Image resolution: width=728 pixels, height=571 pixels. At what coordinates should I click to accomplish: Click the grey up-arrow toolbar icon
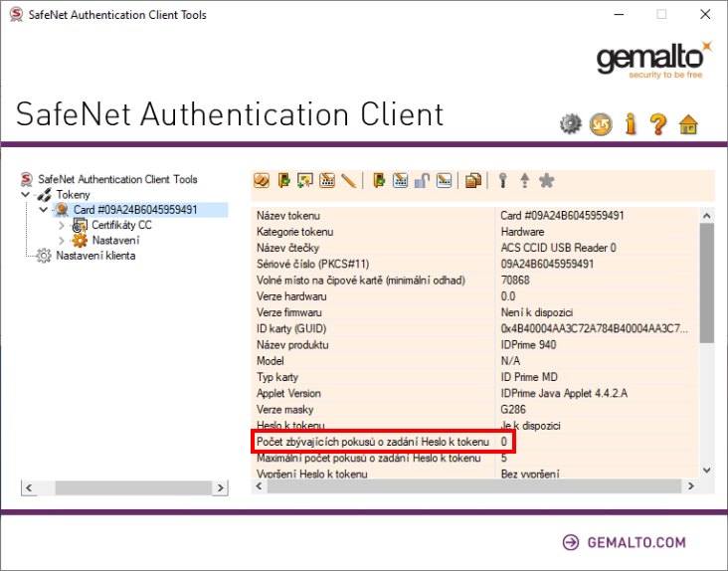[x=525, y=180]
